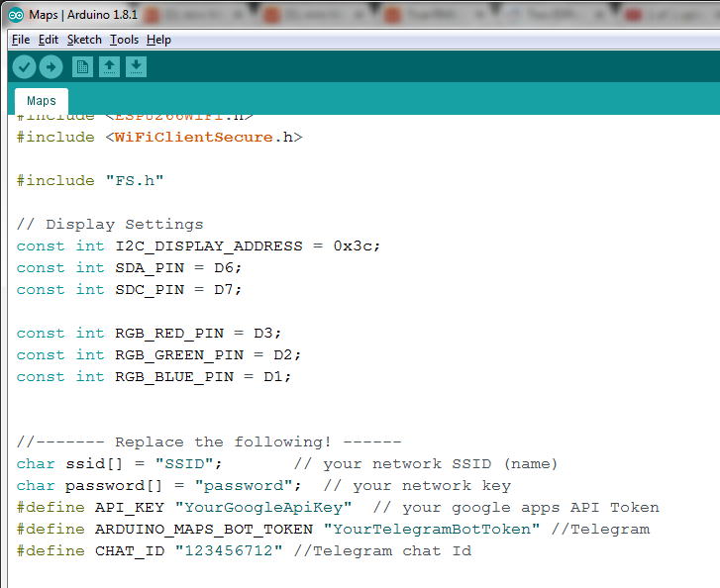Click the "SSID" string value
720x588 pixels.
pos(184,463)
